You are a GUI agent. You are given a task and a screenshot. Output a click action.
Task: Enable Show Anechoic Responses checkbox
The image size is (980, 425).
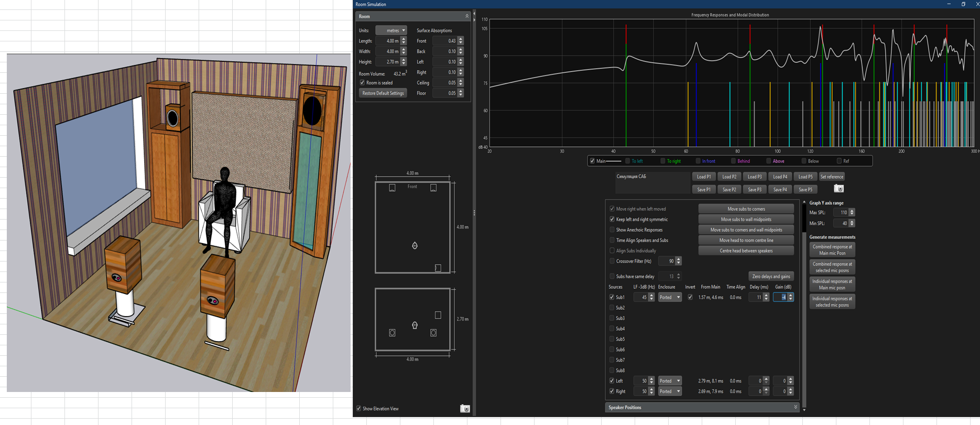click(612, 230)
